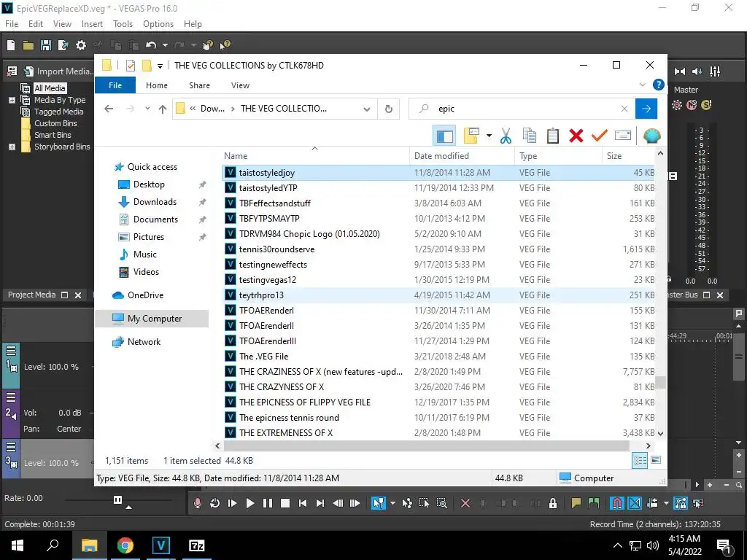Screen dimensions: 747x560
Task: Switch to Explorer View ribbon tab
Action: (240, 85)
